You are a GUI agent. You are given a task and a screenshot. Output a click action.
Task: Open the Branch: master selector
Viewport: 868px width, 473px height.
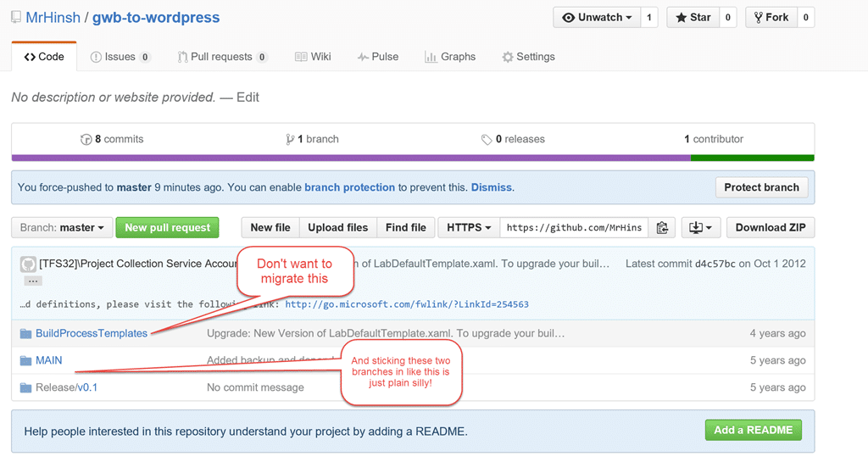[x=62, y=228]
